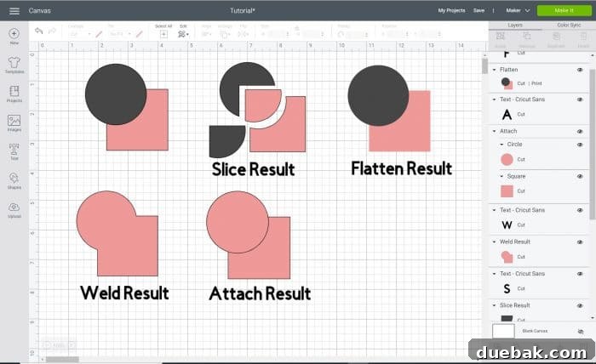596x364 pixels.
Task: Hide the Circle layer
Action: (x=580, y=145)
